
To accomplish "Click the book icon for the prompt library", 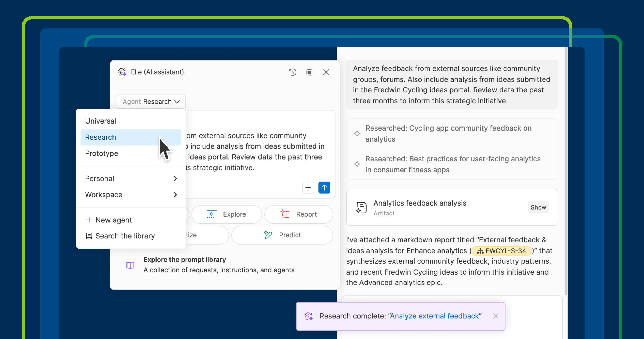I will (x=130, y=265).
